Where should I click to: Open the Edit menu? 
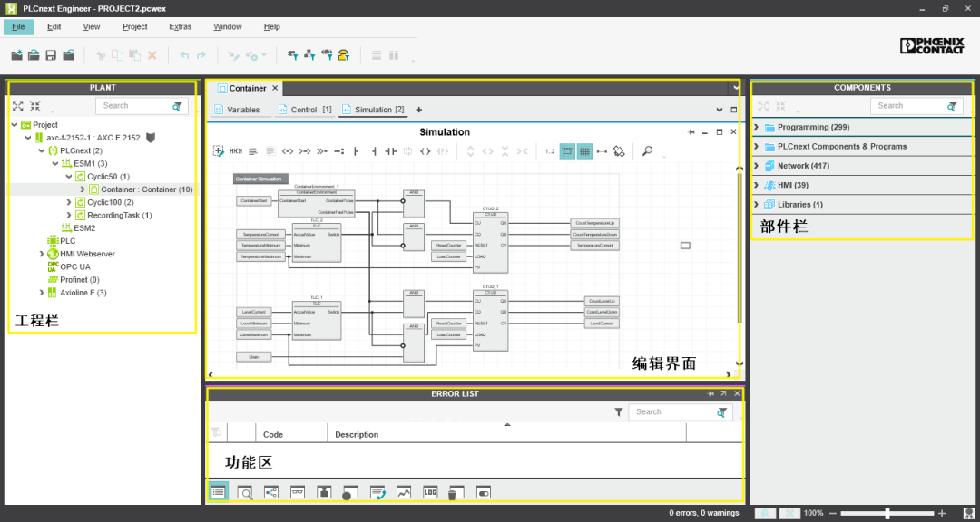(54, 27)
